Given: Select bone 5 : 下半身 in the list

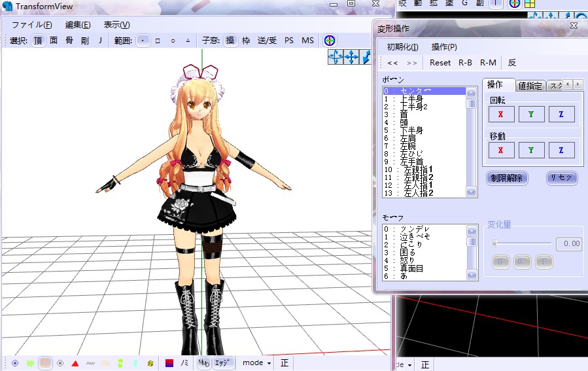Looking at the screenshot, I should 424,130.
